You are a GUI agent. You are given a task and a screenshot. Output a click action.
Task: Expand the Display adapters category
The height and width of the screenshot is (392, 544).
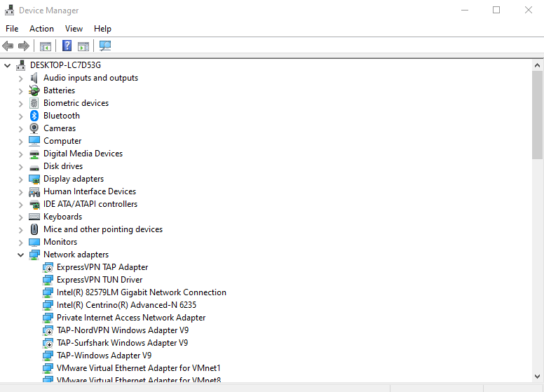point(20,180)
